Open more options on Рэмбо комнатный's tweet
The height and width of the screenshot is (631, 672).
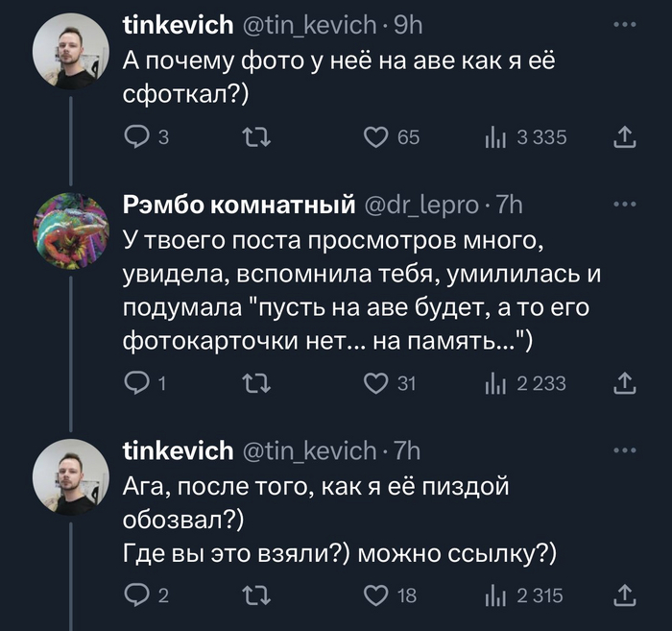tap(624, 204)
